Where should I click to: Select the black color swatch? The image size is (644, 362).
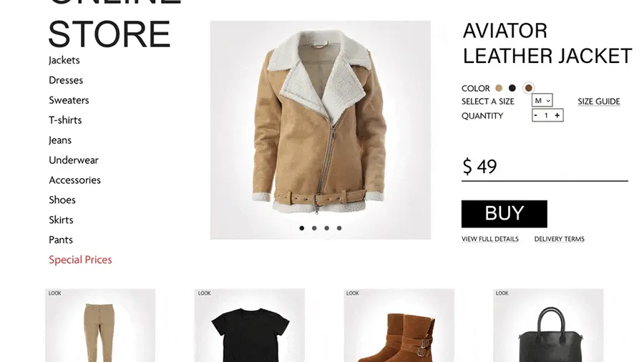[x=512, y=88]
